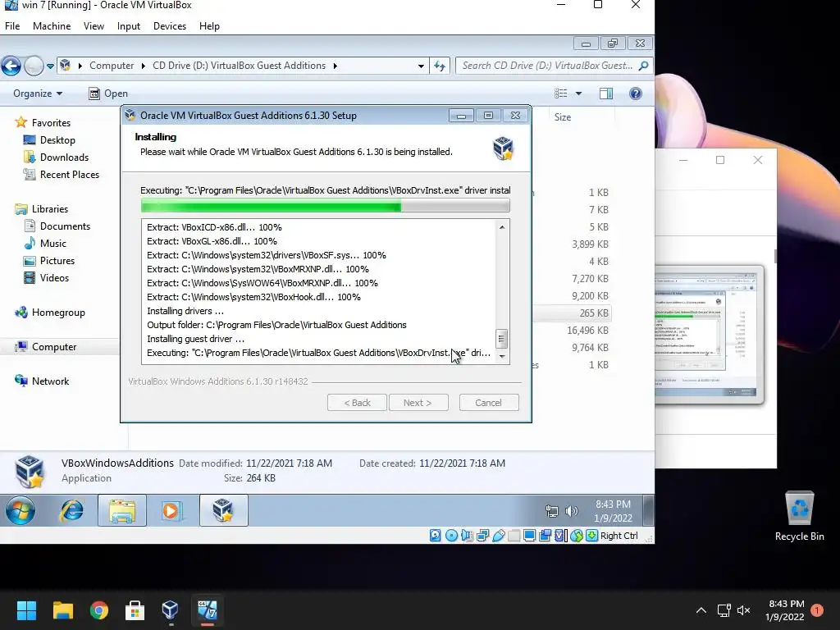Show hidden icons in host tray
The height and width of the screenshot is (630, 840).
(x=701, y=610)
